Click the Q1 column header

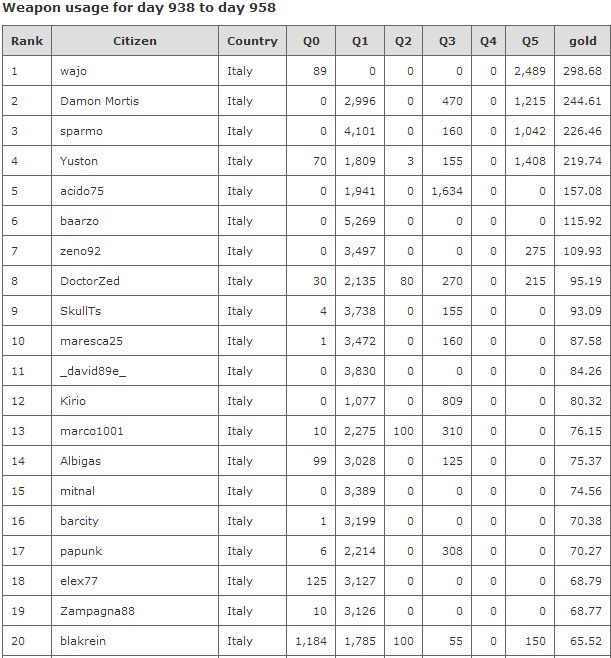click(360, 41)
